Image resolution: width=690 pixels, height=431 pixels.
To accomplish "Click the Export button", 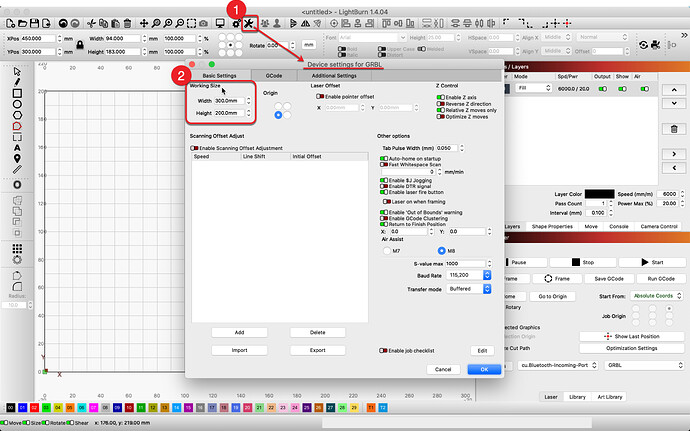I will [x=317, y=350].
